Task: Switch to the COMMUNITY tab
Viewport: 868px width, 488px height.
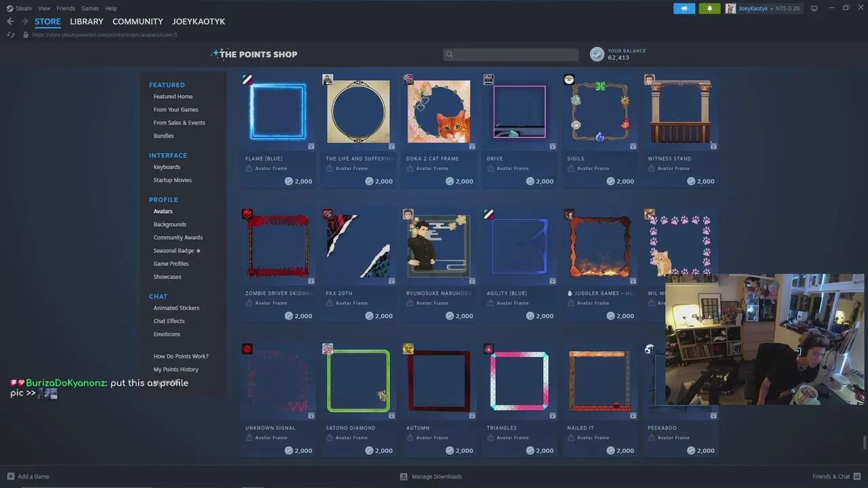Action: tap(138, 22)
